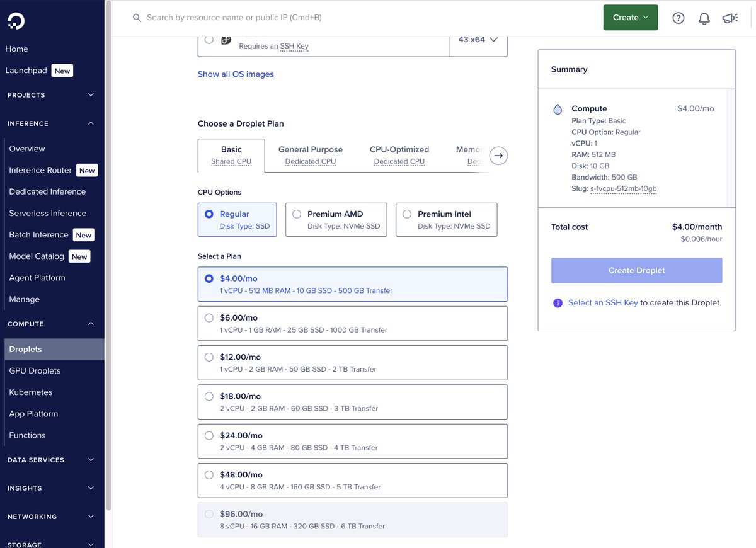Open the Create dropdown button

coord(631,18)
